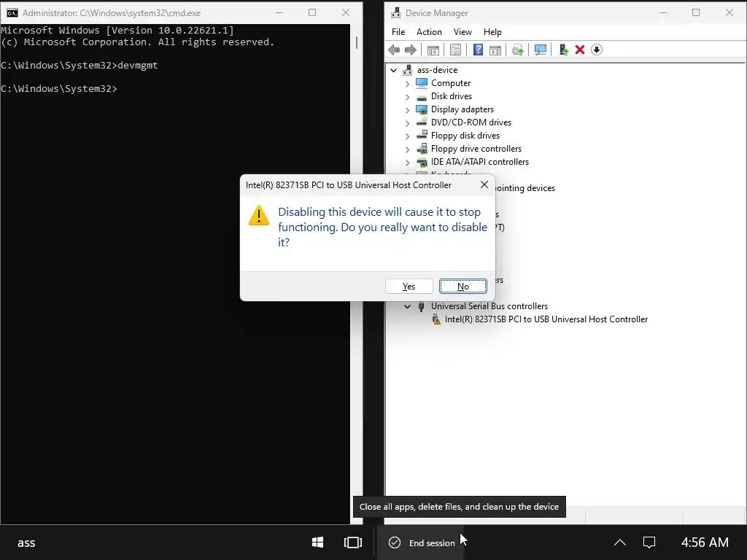Minimize the cmd.exe window
This screenshot has width=747, height=560.
[279, 13]
